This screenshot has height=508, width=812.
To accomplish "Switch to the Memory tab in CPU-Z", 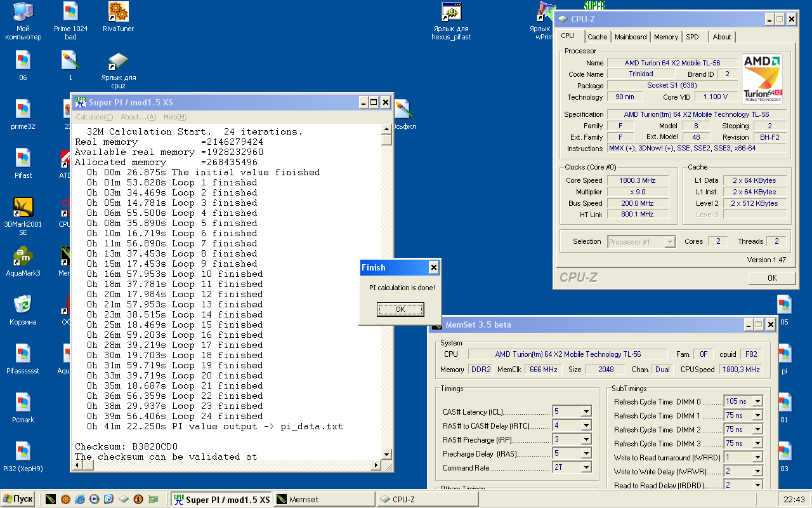I will (666, 37).
